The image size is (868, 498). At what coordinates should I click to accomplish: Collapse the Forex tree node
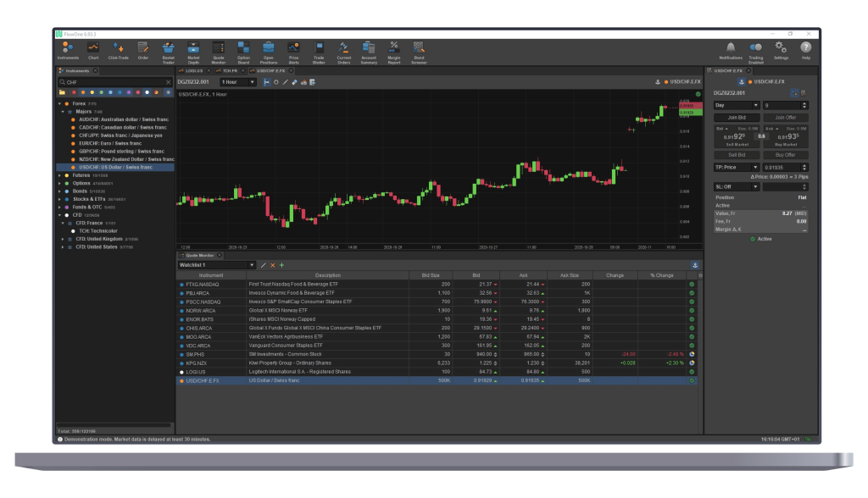[x=60, y=103]
